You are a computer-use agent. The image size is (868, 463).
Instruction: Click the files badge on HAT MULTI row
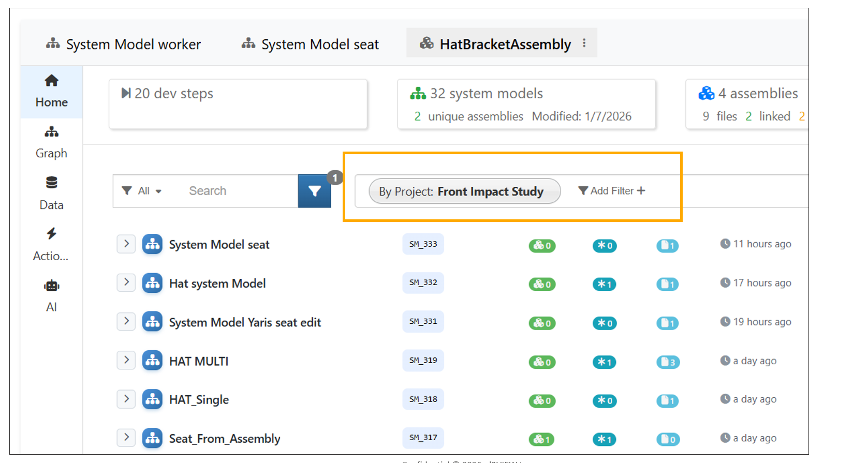coord(668,362)
